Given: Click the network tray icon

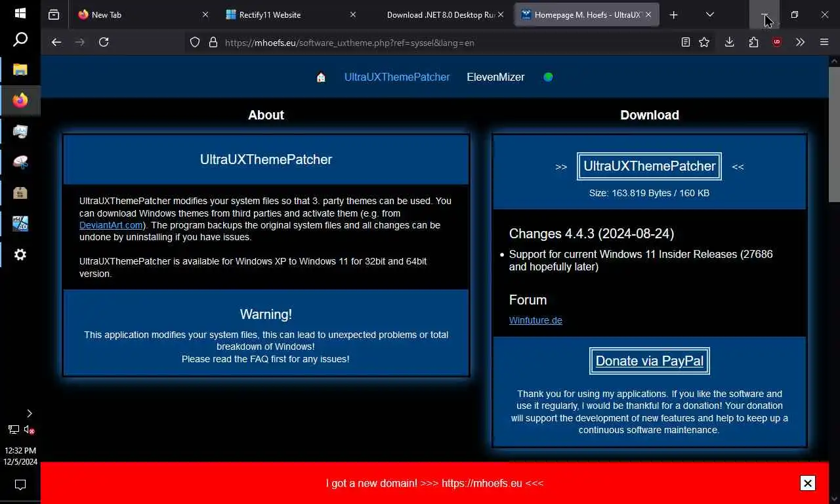Looking at the screenshot, I should pos(13,430).
